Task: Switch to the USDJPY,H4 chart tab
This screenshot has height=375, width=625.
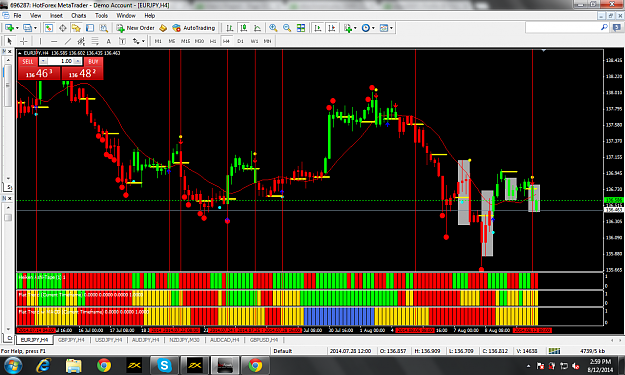Action: (x=108, y=340)
